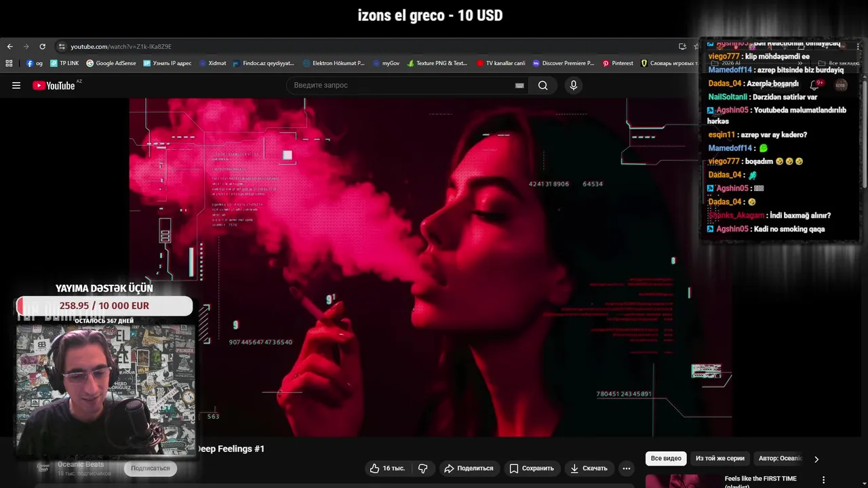Open options for 'Feels like the FIRST TIME'
Screen dimensions: 868x488
click(824, 480)
